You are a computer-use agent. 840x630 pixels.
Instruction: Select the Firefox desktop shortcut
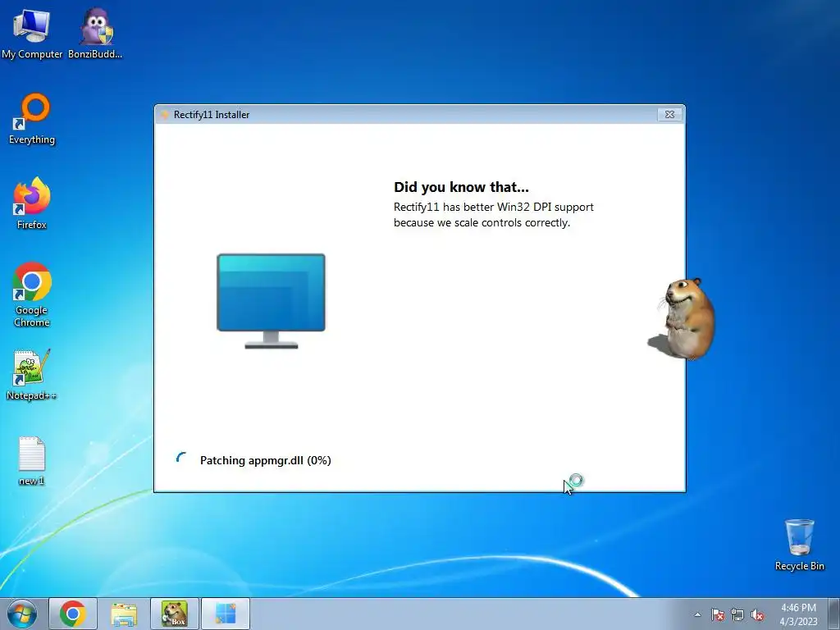coord(32,203)
